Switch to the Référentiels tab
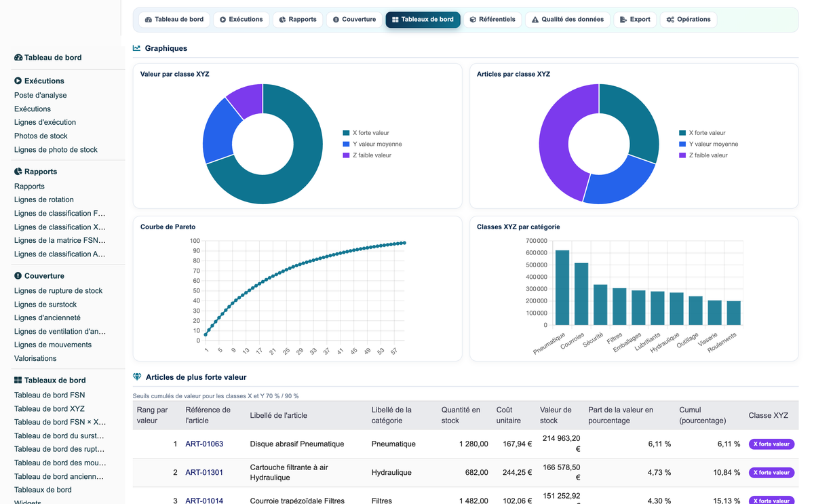 pos(492,20)
